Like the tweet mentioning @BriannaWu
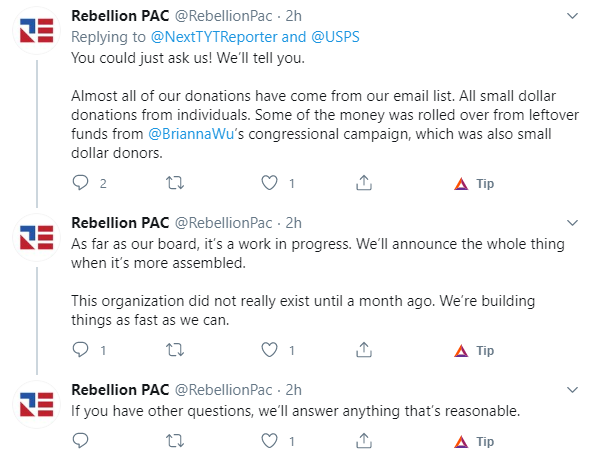592x457 pixels. 269,183
